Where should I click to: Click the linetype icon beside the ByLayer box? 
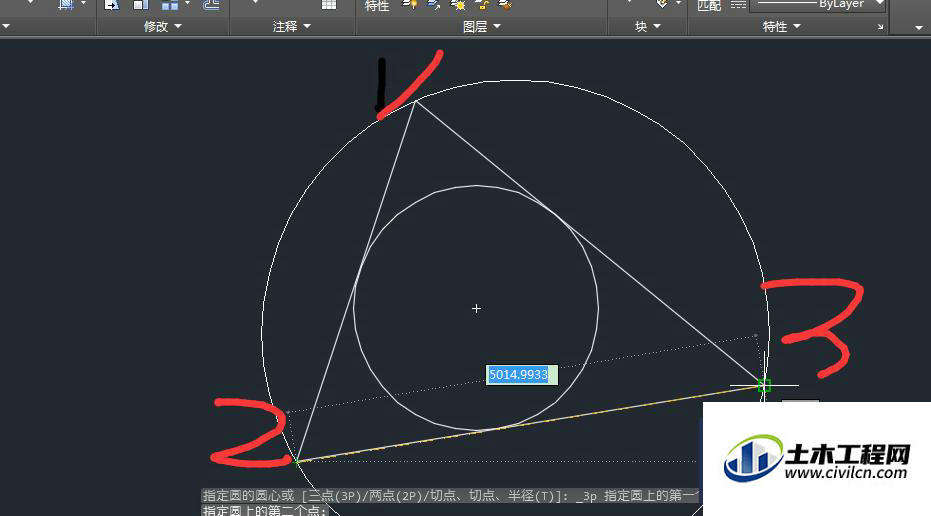738,5
